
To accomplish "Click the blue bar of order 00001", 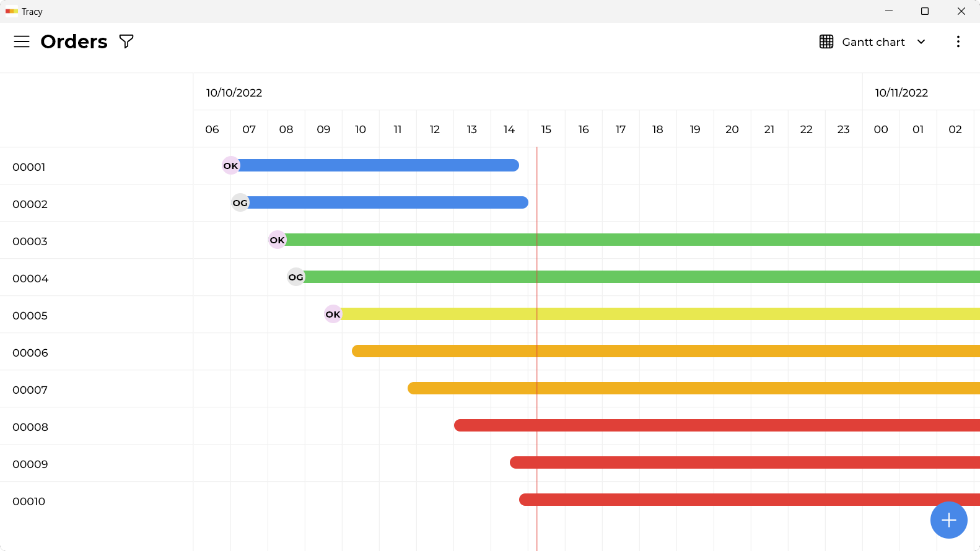I will click(x=379, y=165).
